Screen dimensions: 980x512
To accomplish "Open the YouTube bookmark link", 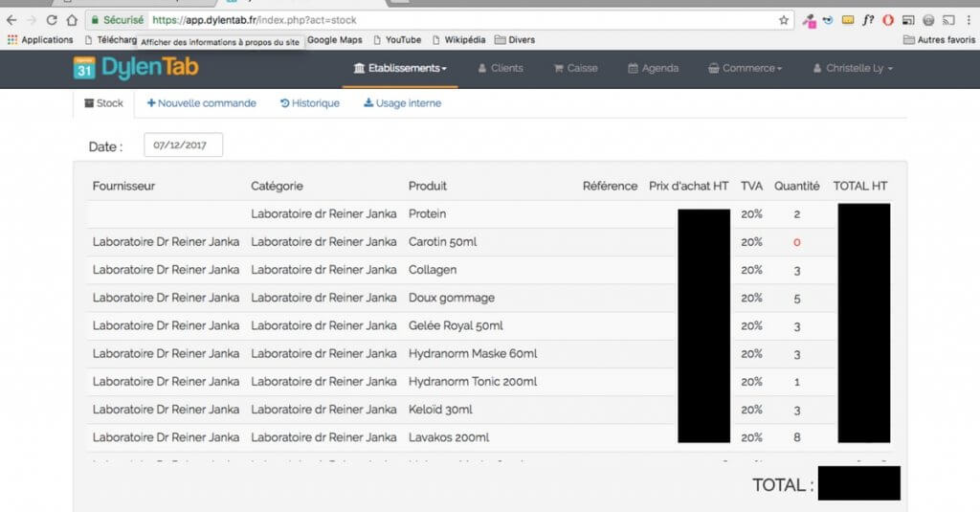I will tap(397, 40).
